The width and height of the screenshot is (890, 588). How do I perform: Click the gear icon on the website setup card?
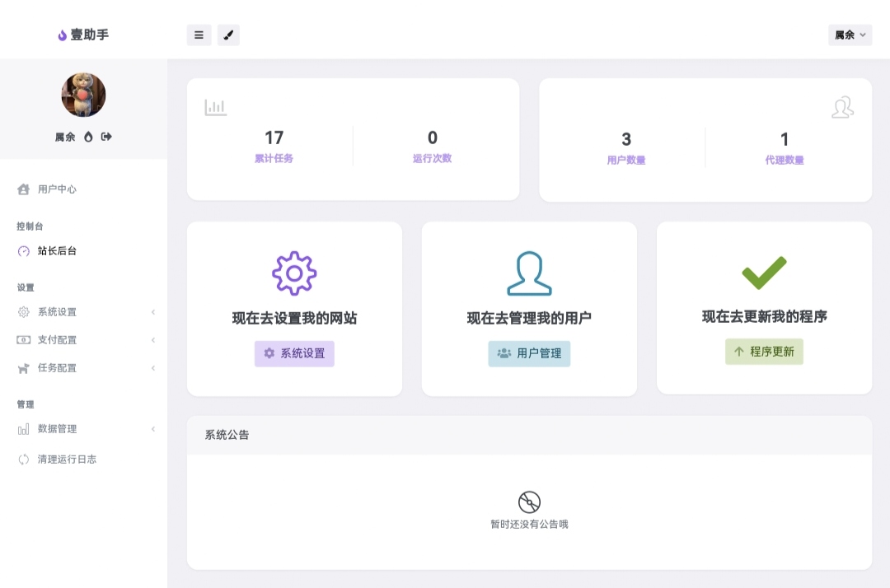pos(294,272)
